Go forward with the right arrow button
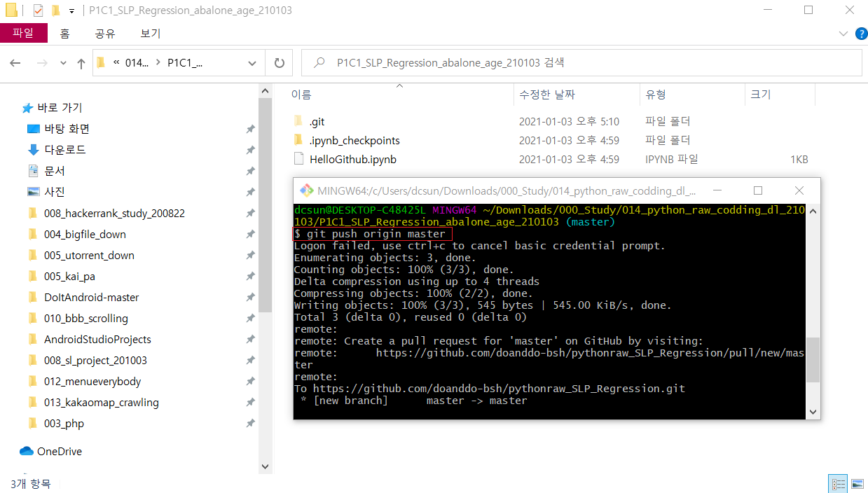 (x=42, y=63)
